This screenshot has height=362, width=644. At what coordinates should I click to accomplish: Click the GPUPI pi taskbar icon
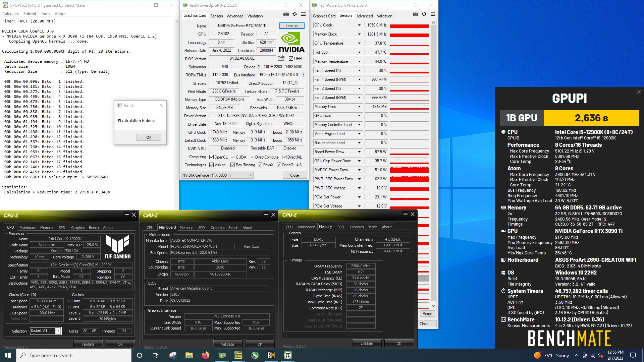point(288,355)
